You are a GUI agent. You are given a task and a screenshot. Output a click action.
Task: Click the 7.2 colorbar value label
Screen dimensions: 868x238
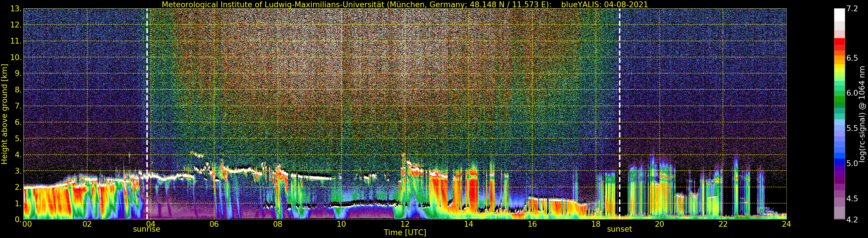click(852, 9)
